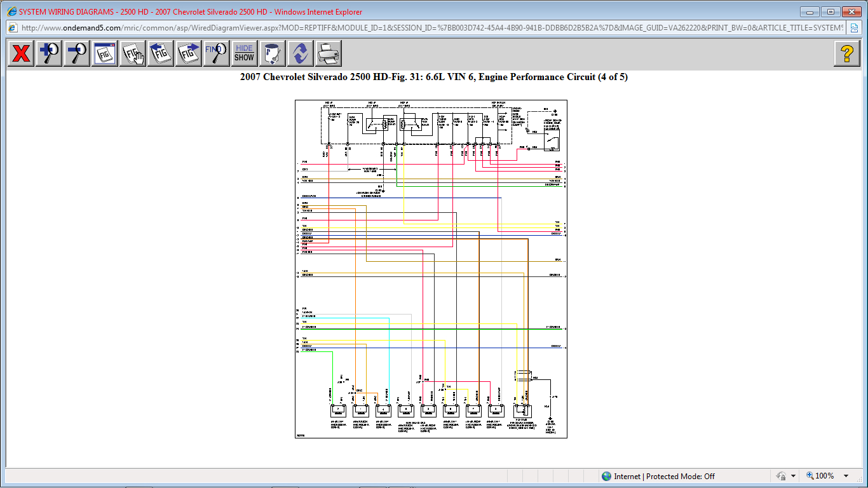This screenshot has width=868, height=488.
Task: Open the Find magnifier tool
Action: click(217, 53)
